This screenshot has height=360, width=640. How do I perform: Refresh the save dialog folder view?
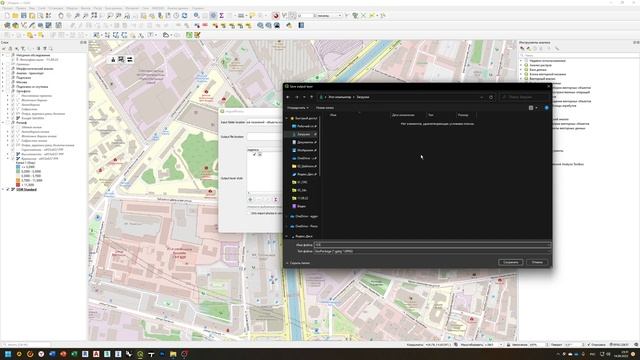[x=491, y=97]
